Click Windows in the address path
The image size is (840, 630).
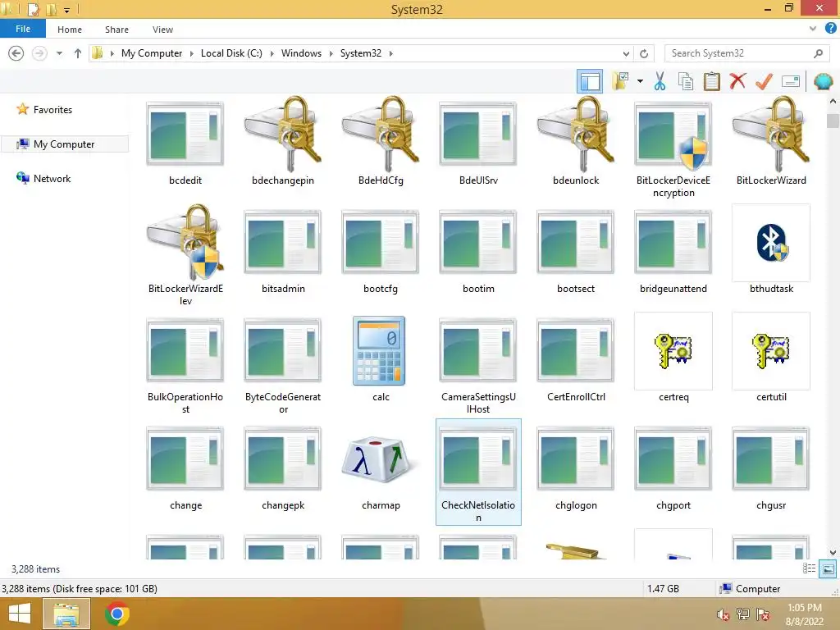click(x=301, y=53)
